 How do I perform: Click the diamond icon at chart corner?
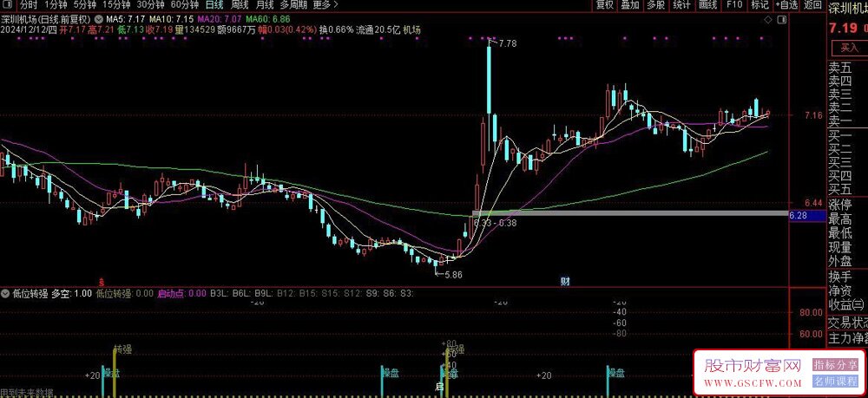(767, 19)
